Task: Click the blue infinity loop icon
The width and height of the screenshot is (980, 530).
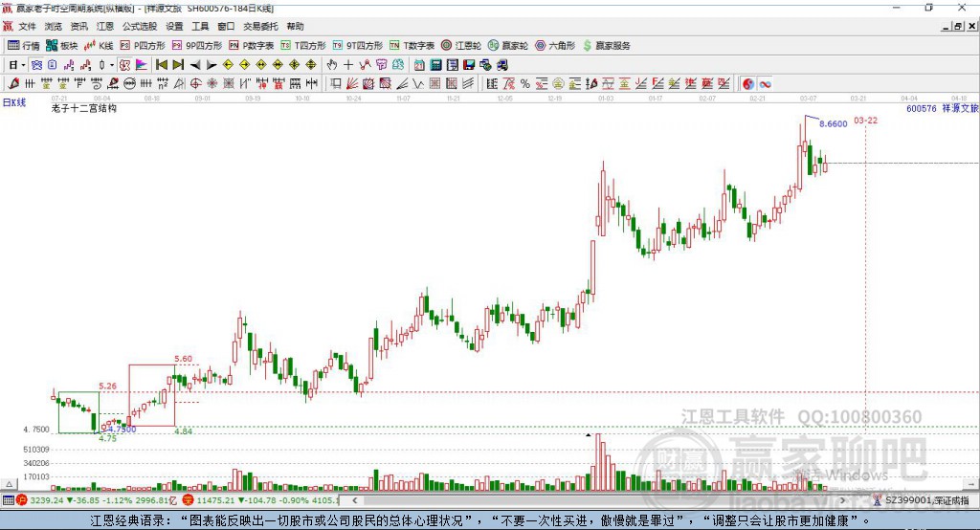Action: click(765, 84)
